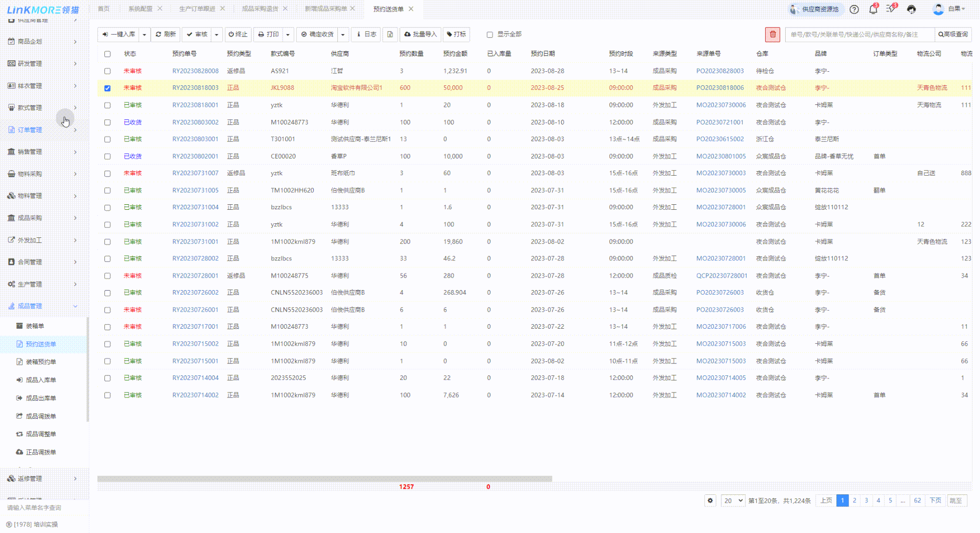The width and height of the screenshot is (980, 533).
Task: Toggle the select-all header checkbox
Action: (107, 54)
